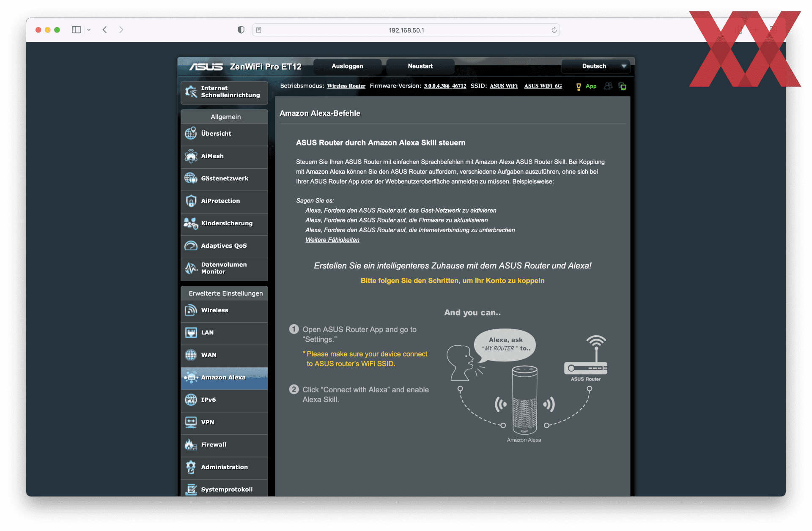Open the ASUS WiFi SSID link

[504, 86]
